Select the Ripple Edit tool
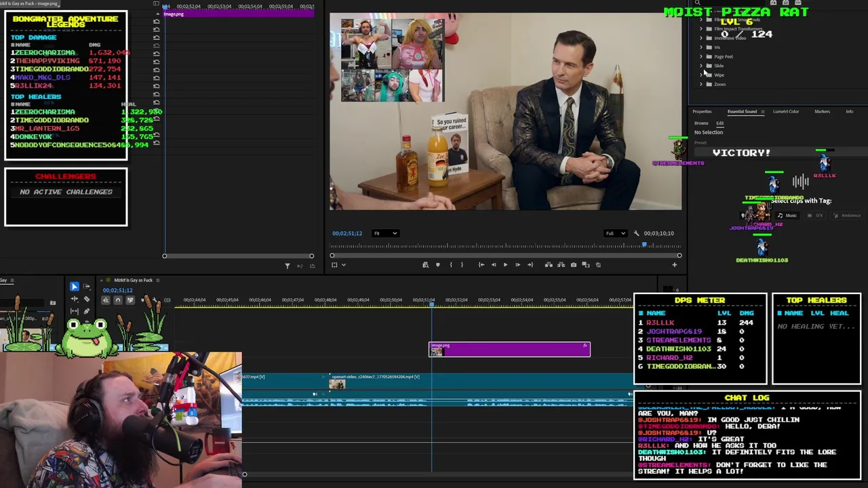The image size is (868, 488). (75, 299)
